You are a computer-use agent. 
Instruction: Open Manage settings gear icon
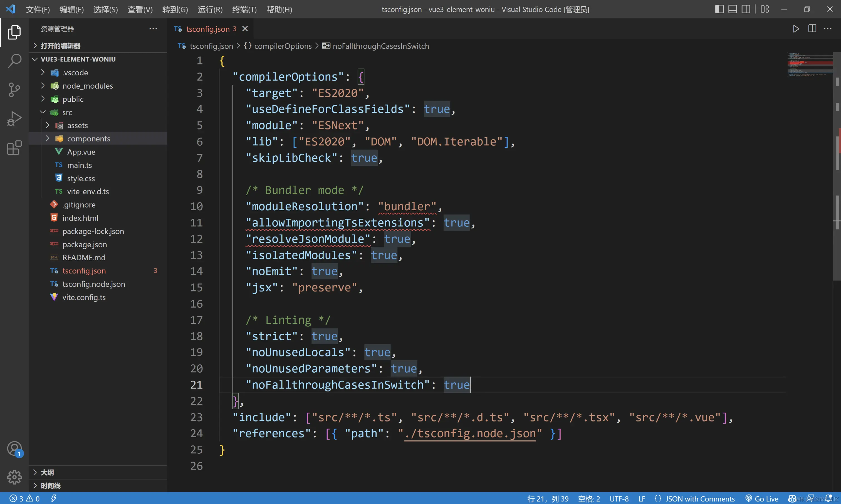click(14, 477)
